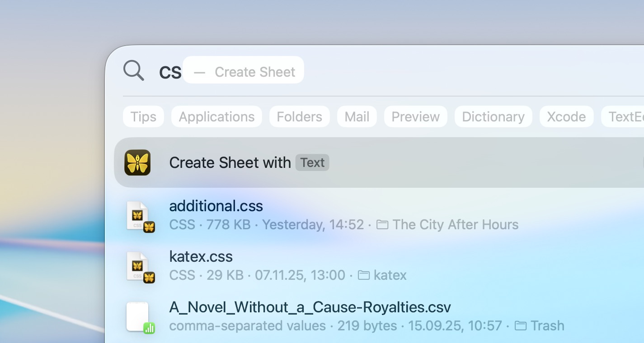Click the magnifying glass search icon

point(133,70)
